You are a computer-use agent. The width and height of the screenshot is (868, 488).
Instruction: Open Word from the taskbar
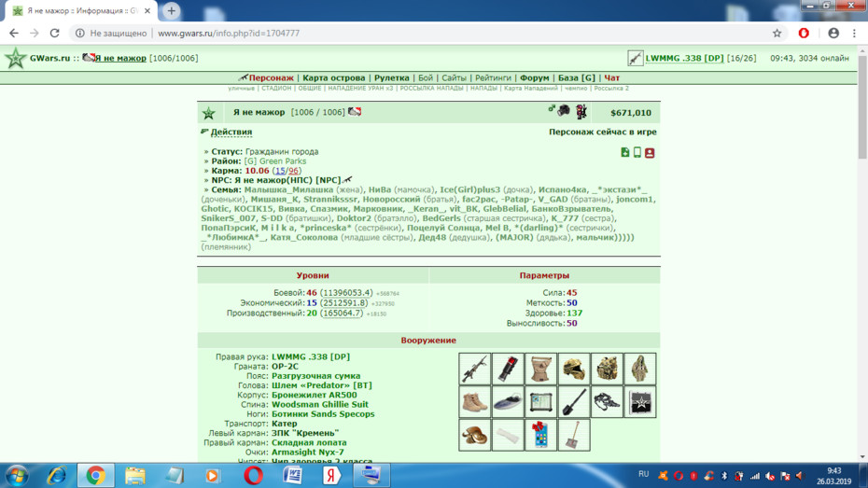(x=292, y=475)
